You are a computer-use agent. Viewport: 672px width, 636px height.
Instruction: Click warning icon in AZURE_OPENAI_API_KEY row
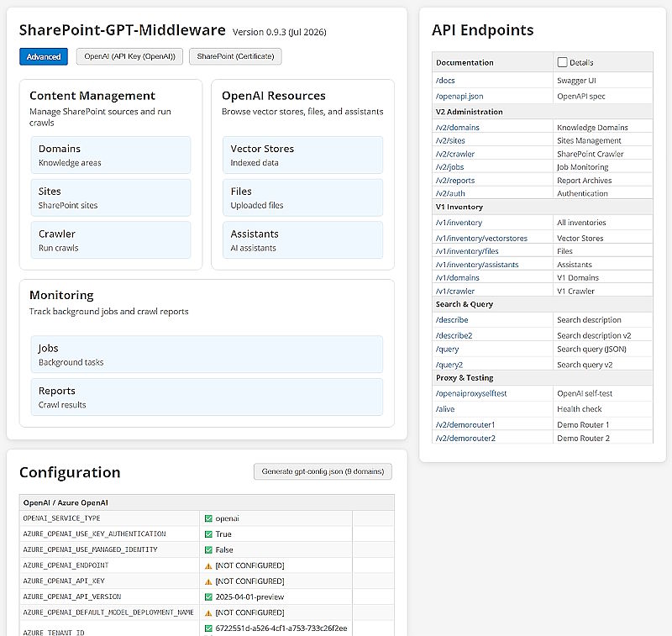[208, 581]
